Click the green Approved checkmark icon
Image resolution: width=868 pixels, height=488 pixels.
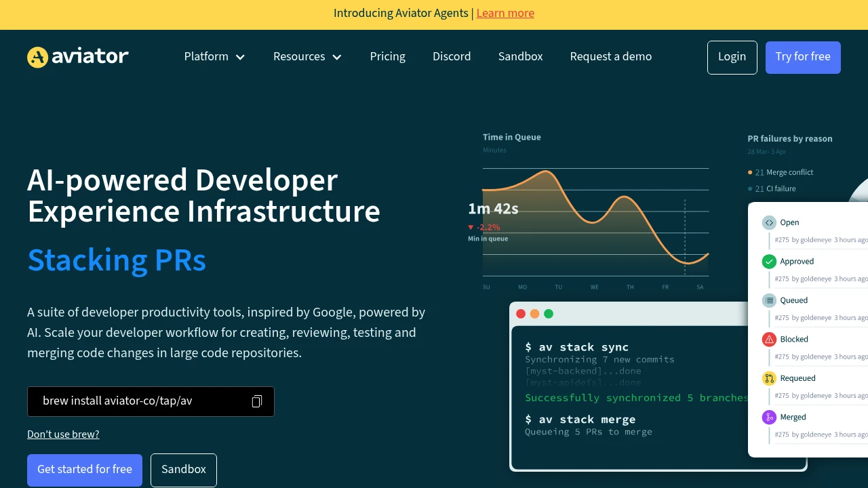point(769,262)
